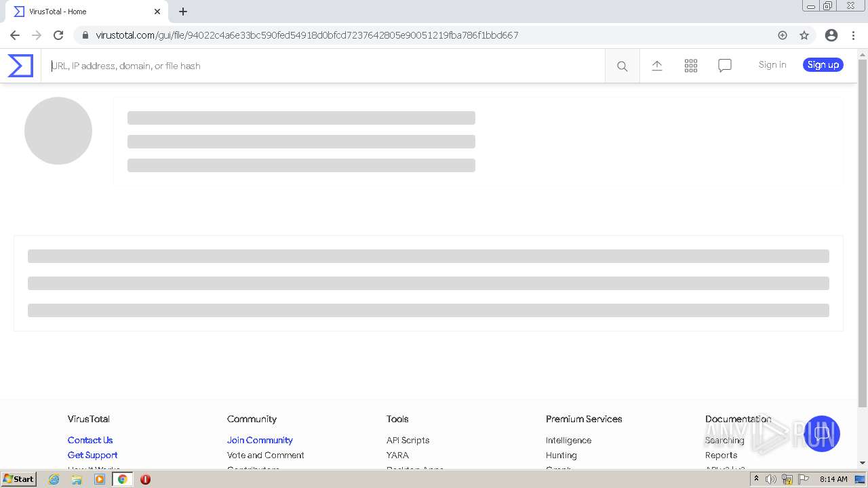
Task: Click the volume tray icon
Action: [771, 479]
